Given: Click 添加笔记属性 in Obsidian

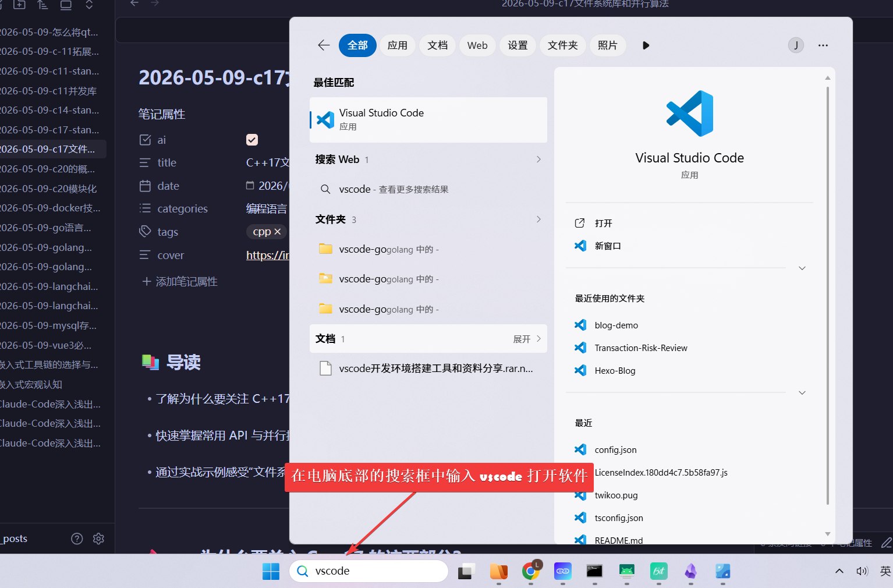Looking at the screenshot, I should (180, 281).
